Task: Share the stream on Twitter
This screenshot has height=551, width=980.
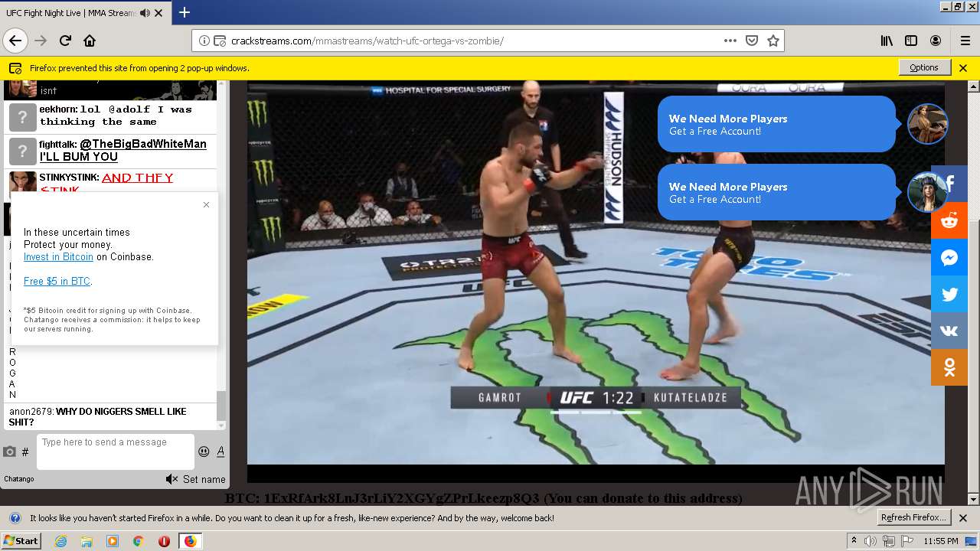Action: point(949,294)
